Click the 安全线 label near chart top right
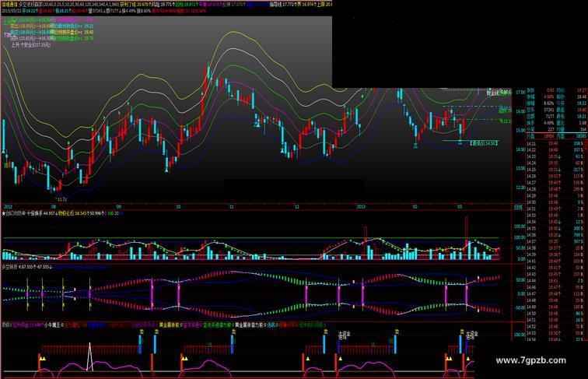This screenshot has width=588, height=379. click(x=493, y=93)
